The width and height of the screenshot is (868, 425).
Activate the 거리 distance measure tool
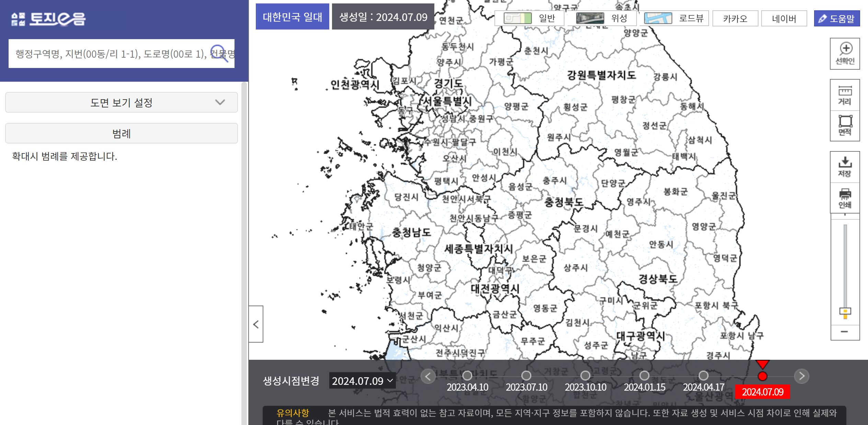[845, 95]
